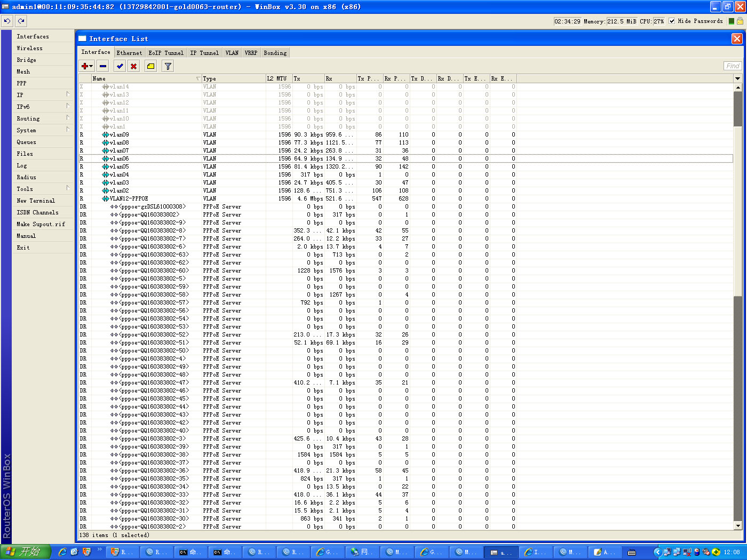Click the Undo arrow in WinBox toolbar
This screenshot has height=560, width=747.
coord(7,21)
